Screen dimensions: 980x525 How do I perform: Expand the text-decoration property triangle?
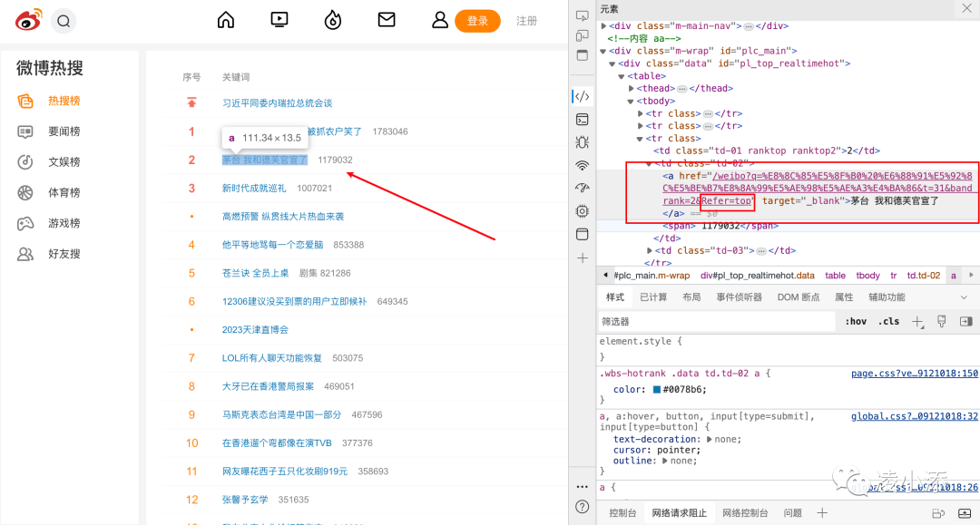click(709, 440)
